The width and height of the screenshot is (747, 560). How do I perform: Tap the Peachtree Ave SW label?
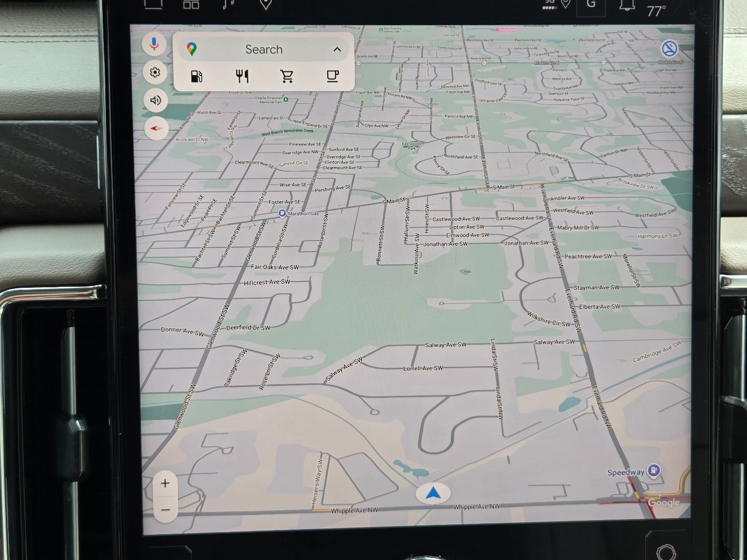588,256
